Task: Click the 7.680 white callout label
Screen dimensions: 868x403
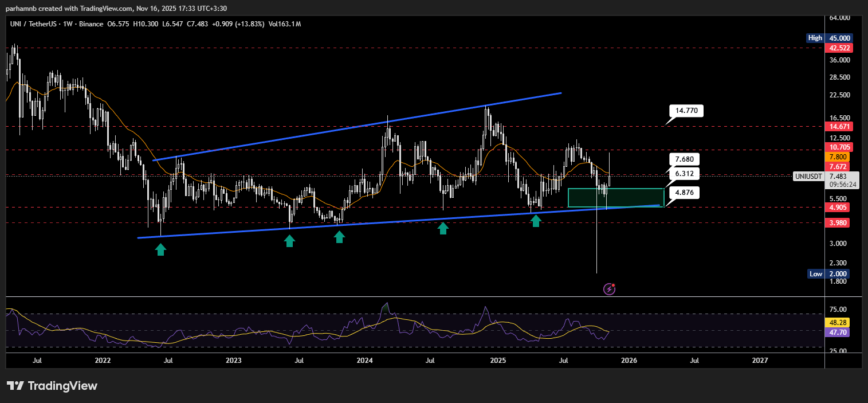Action: tap(684, 159)
